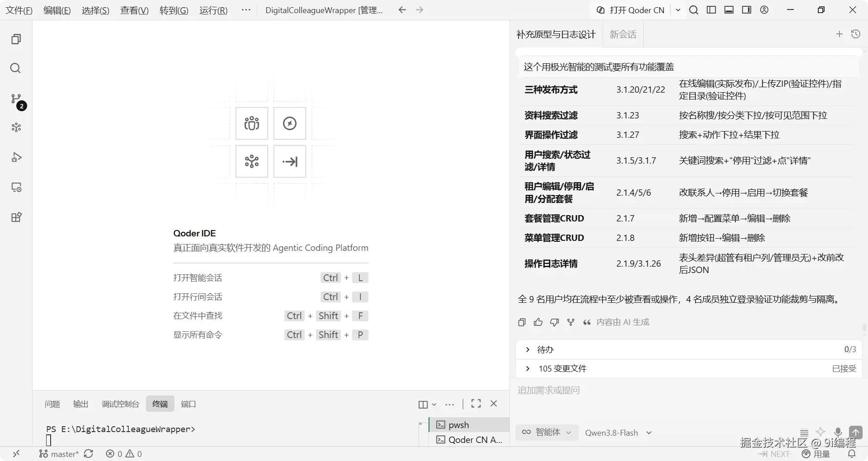868x461 pixels.
Task: Open the Extensions view
Action: 16,217
